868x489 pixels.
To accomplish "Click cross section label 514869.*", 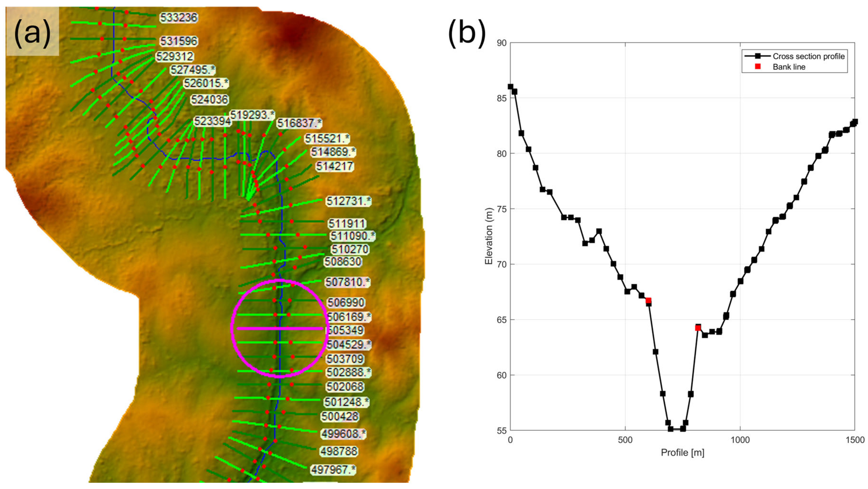I will [x=333, y=152].
